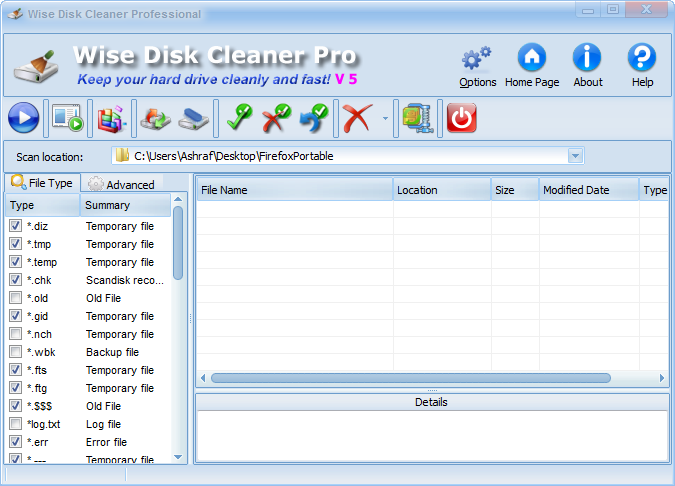Uncheck the *.$$$ checkbox
This screenshot has width=675, height=486.
(x=15, y=406)
